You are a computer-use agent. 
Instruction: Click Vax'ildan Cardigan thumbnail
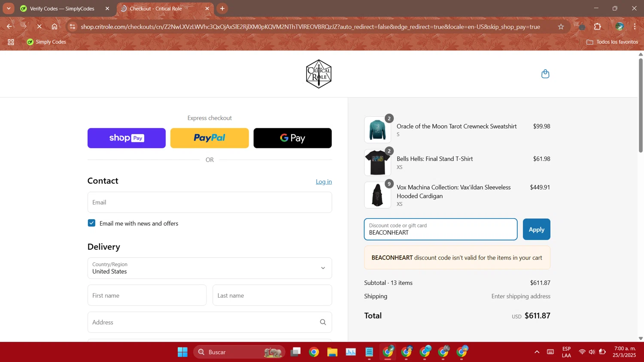coord(377,195)
